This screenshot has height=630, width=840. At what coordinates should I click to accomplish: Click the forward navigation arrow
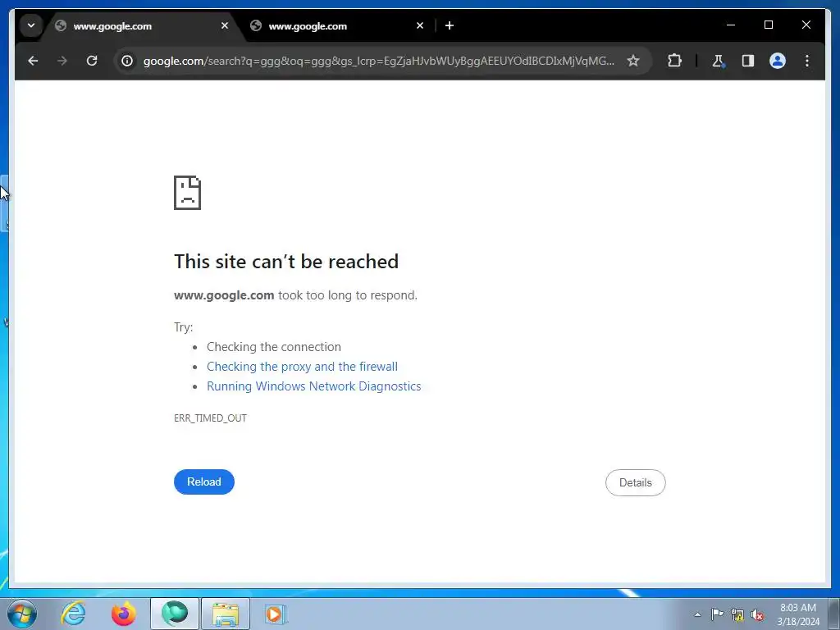(62, 61)
